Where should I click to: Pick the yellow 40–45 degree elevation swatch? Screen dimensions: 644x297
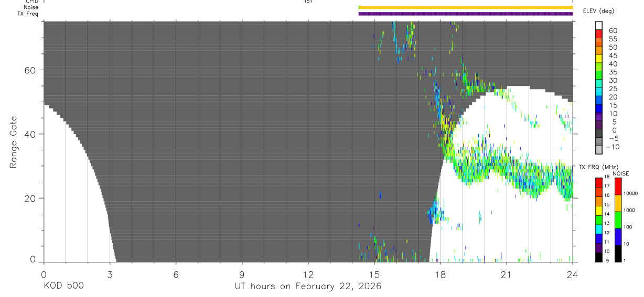[598, 58]
